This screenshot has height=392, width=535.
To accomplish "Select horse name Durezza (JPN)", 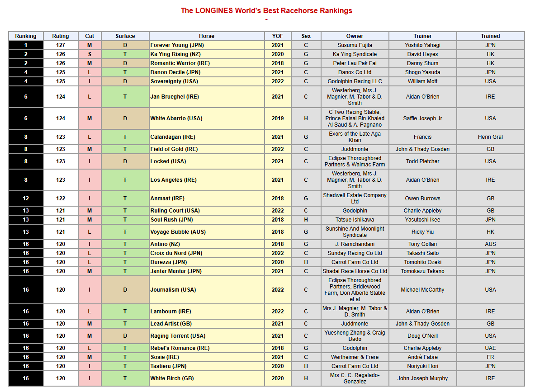I will pyautogui.click(x=169, y=262).
